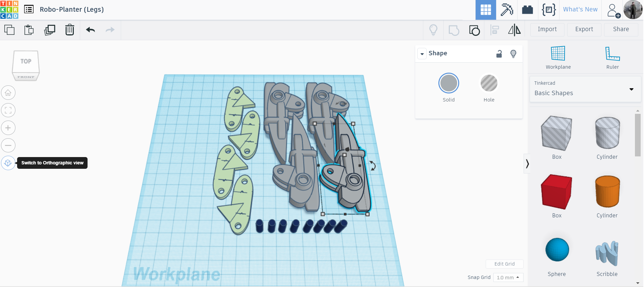Pick the orange Cylinder shape

(607, 192)
